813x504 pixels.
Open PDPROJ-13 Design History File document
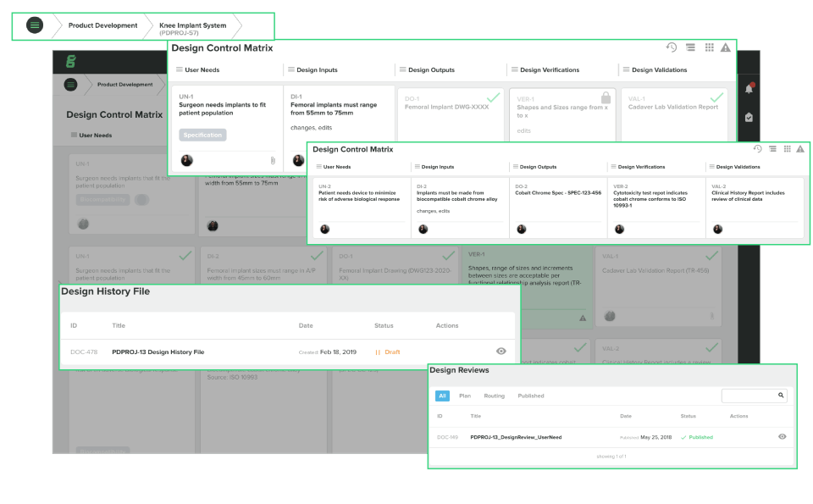pyautogui.click(x=158, y=352)
